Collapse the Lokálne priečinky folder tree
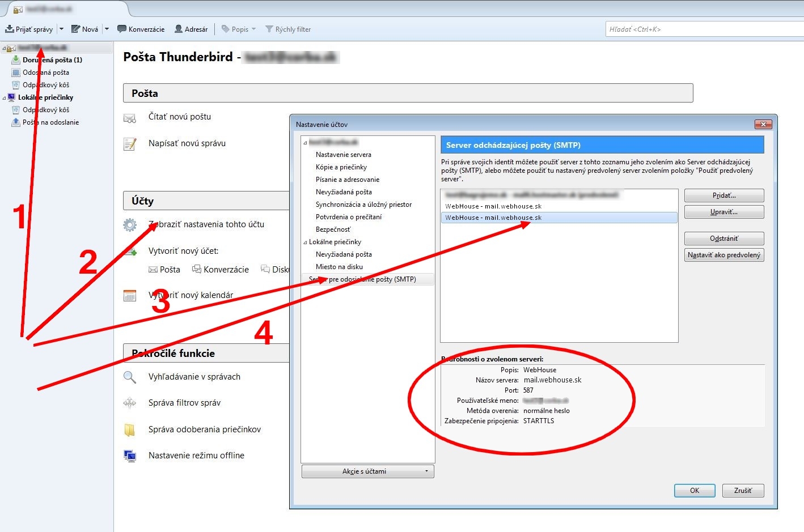Viewport: 804px width, 532px height. [4, 97]
